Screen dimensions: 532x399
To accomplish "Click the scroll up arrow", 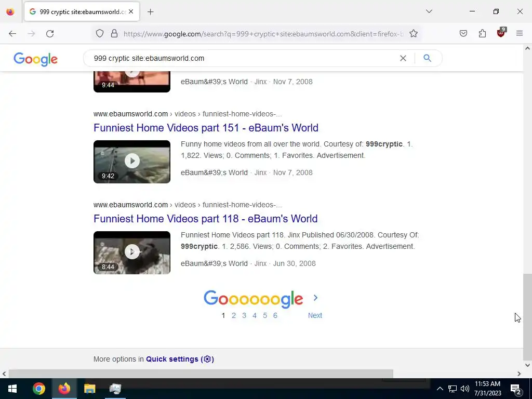I will click(x=527, y=48).
